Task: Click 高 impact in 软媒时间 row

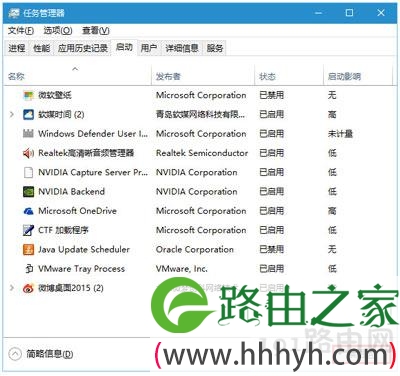Action: click(332, 115)
